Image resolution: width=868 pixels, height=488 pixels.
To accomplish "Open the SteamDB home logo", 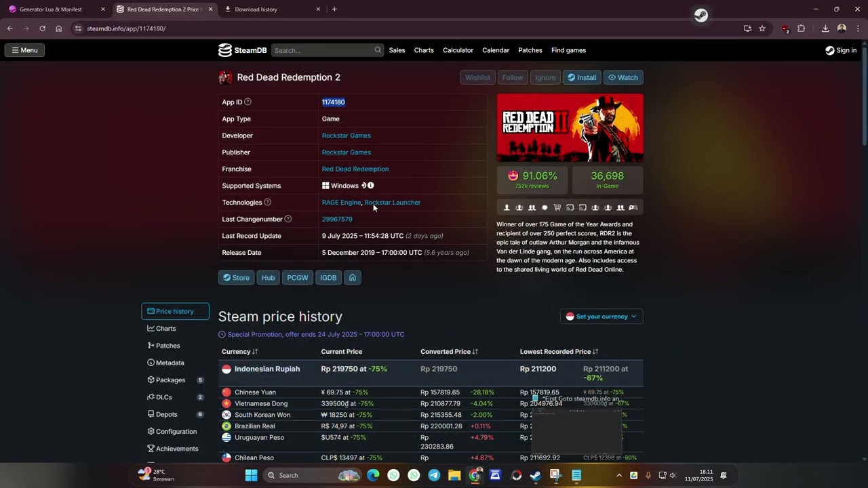I will tap(242, 50).
